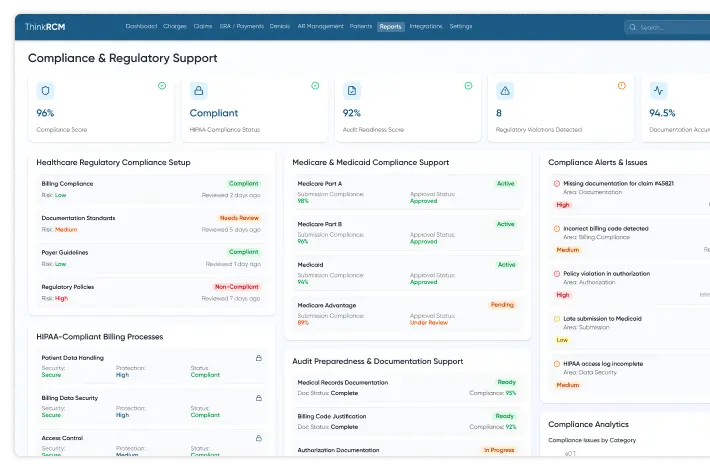Click the Low tag under Late submission alert
710x470 pixels.
pyautogui.click(x=562, y=340)
